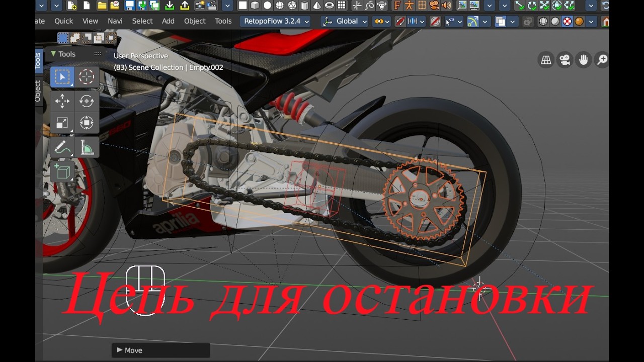
Task: Add a cylinder primitive from top toolbar
Action: (305, 6)
